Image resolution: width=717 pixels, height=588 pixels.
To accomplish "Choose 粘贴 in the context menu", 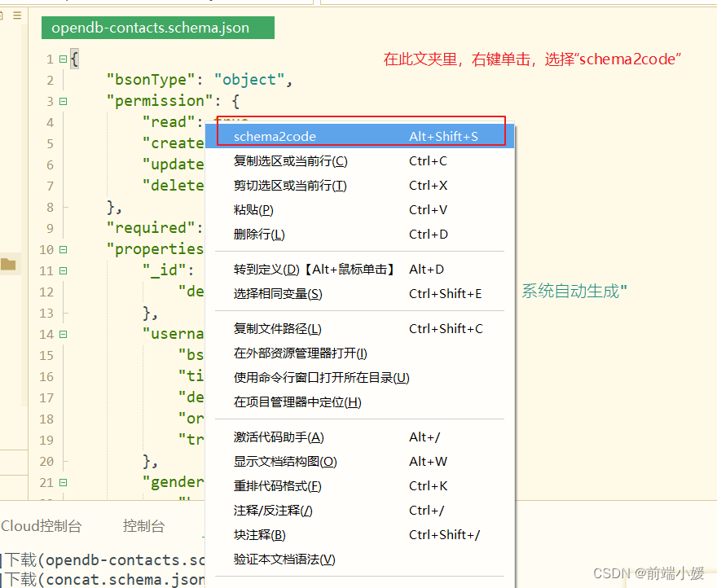I will pos(253,209).
